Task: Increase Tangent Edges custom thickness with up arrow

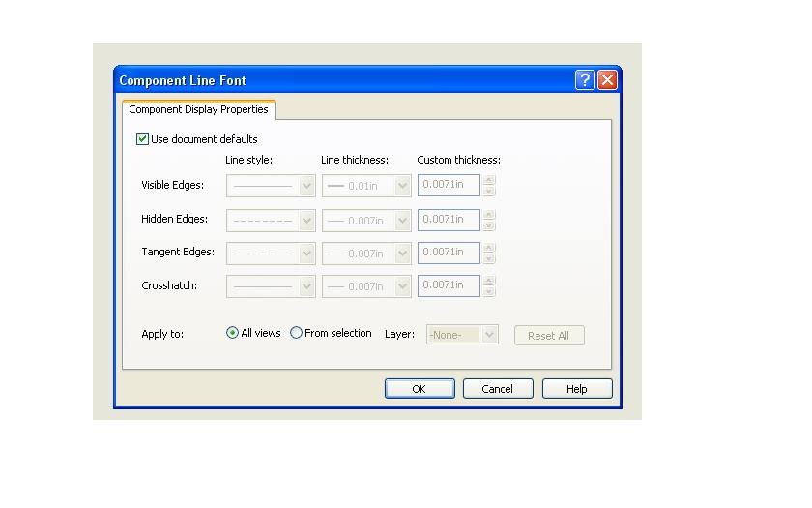Action: tap(489, 248)
